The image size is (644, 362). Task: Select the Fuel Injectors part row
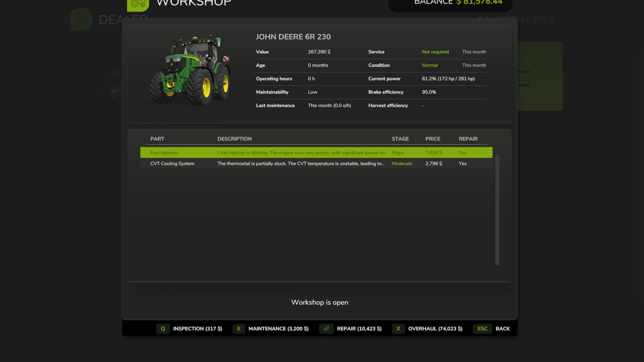point(316,153)
